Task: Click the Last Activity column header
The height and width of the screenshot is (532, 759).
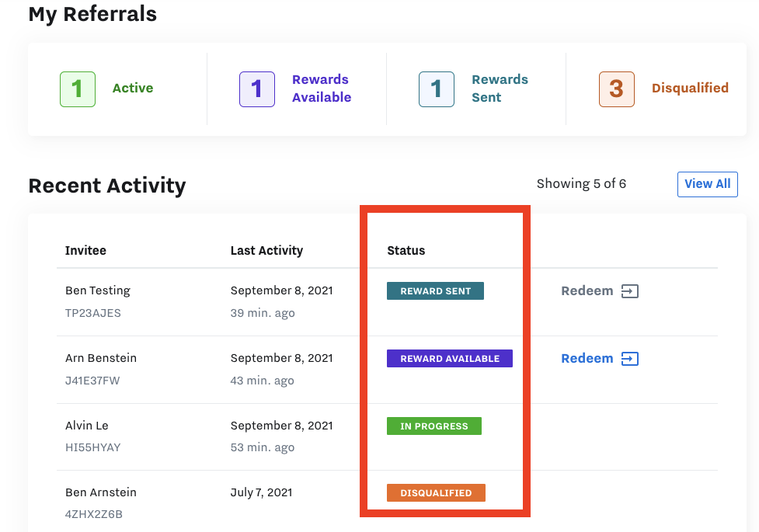Action: [266, 251]
